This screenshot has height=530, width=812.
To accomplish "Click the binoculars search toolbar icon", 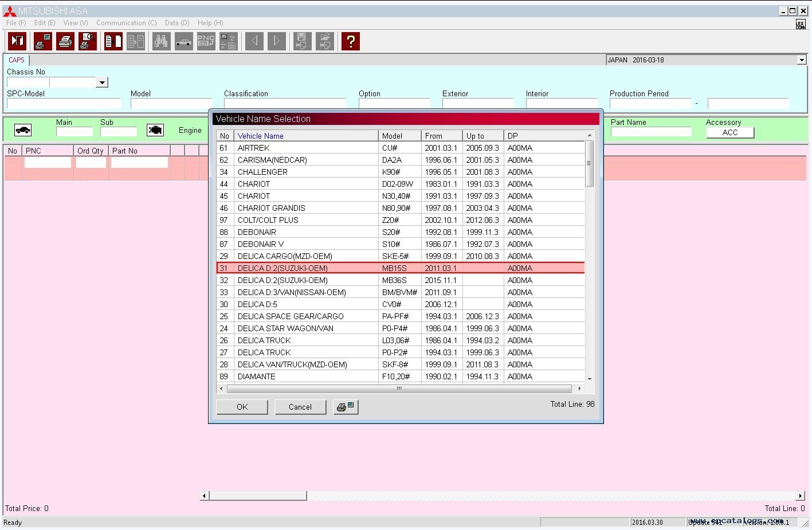I will (161, 41).
